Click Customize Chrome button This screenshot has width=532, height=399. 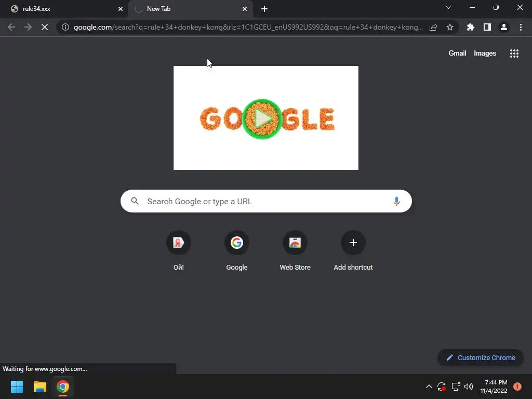pyautogui.click(x=481, y=357)
